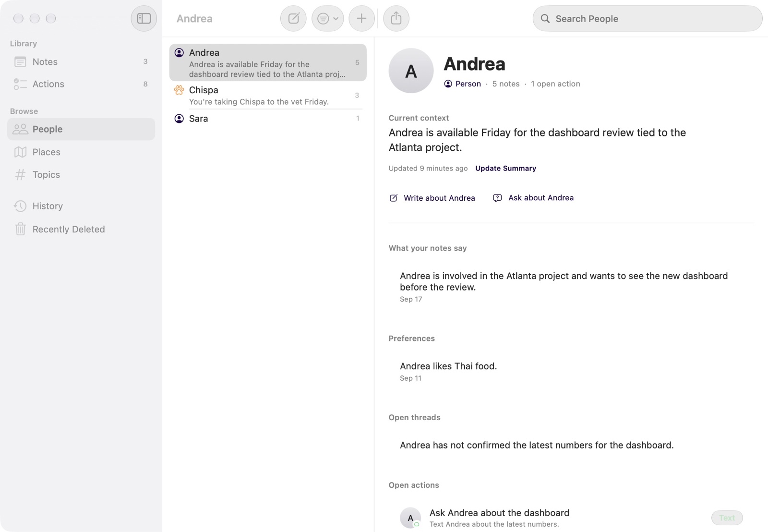Click the person icon beside Sara
Screen dimensions: 768x532
point(179,119)
